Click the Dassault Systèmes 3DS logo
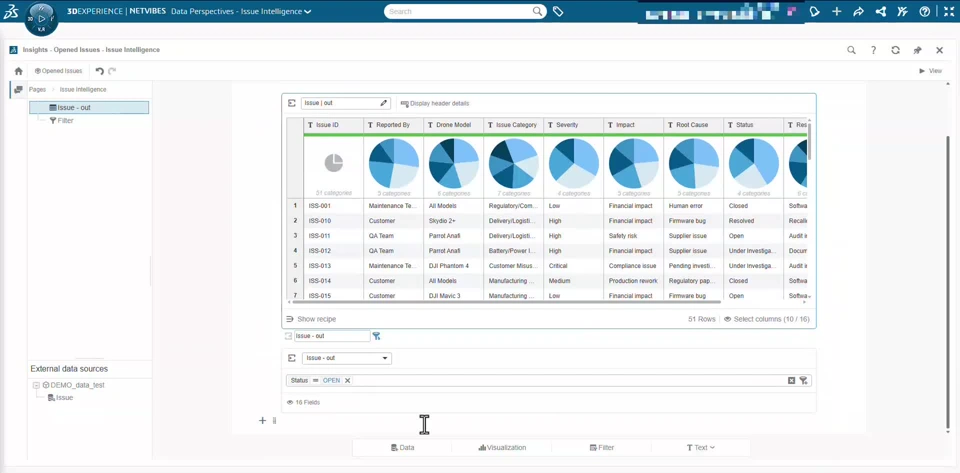 (10, 12)
